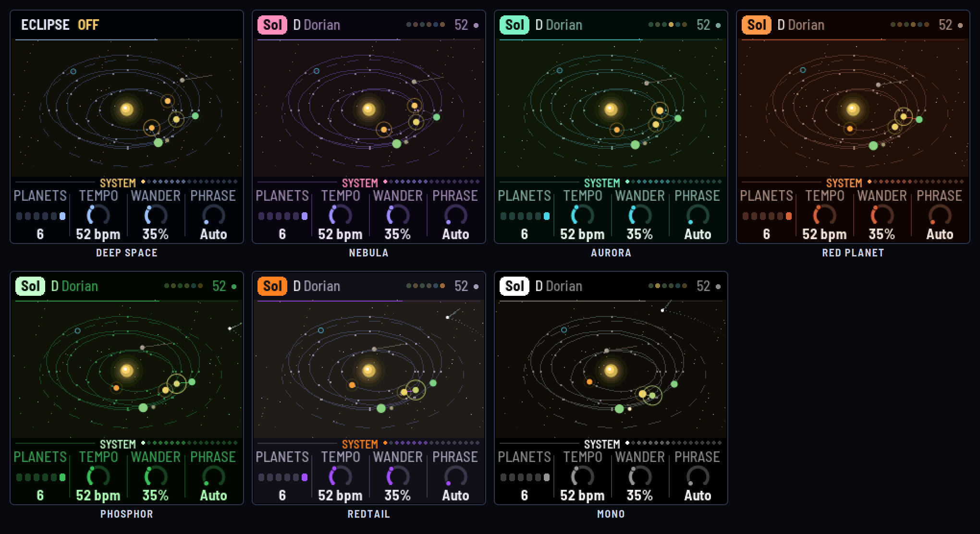Toggle the status dot after 52 in Mono header
The image size is (980, 534).
pos(718,286)
